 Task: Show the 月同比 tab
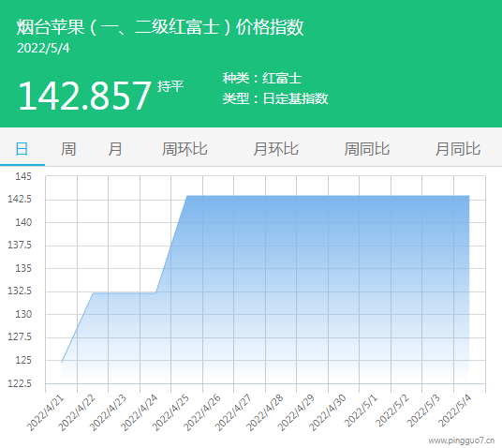point(458,149)
